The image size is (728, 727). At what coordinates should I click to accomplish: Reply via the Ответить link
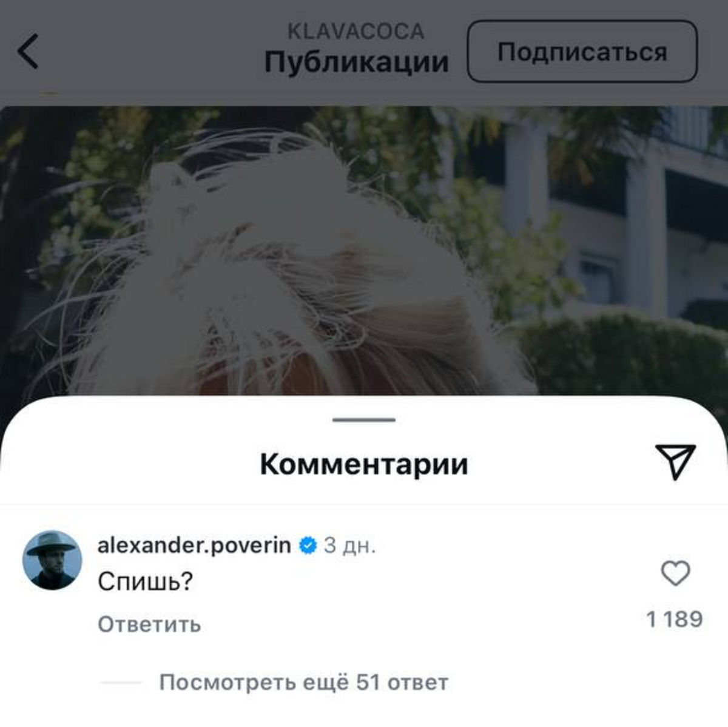[x=149, y=624]
